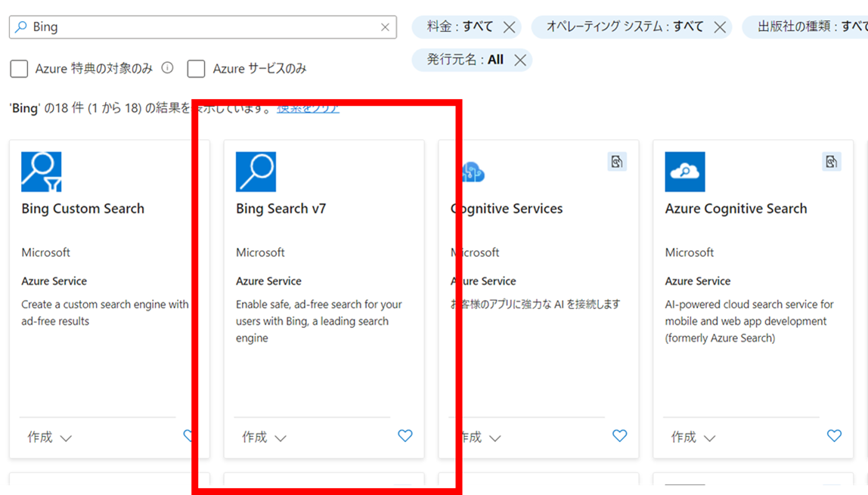Viewport: 868px width, 495px height.
Task: Click the clear search link
Action: point(308,108)
